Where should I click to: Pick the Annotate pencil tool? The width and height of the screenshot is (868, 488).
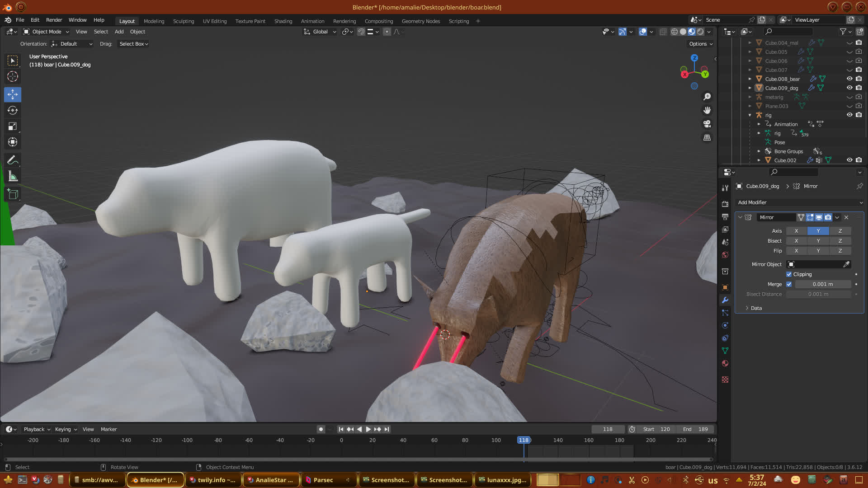point(13,160)
